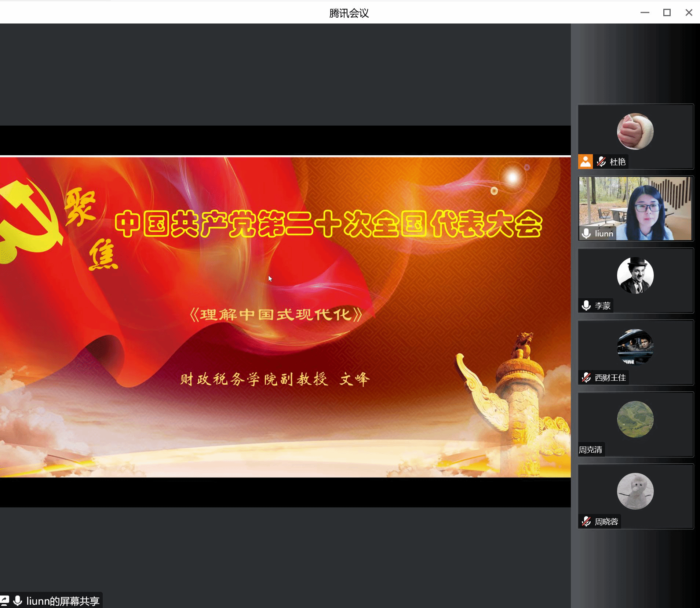Select 西财王佳's profile avatar

[635, 347]
